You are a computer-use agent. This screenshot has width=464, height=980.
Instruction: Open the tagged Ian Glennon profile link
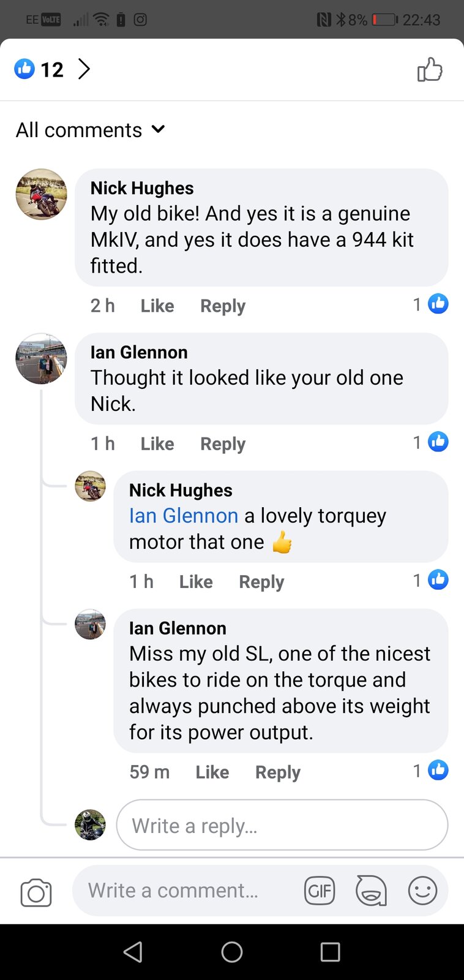[x=184, y=516]
